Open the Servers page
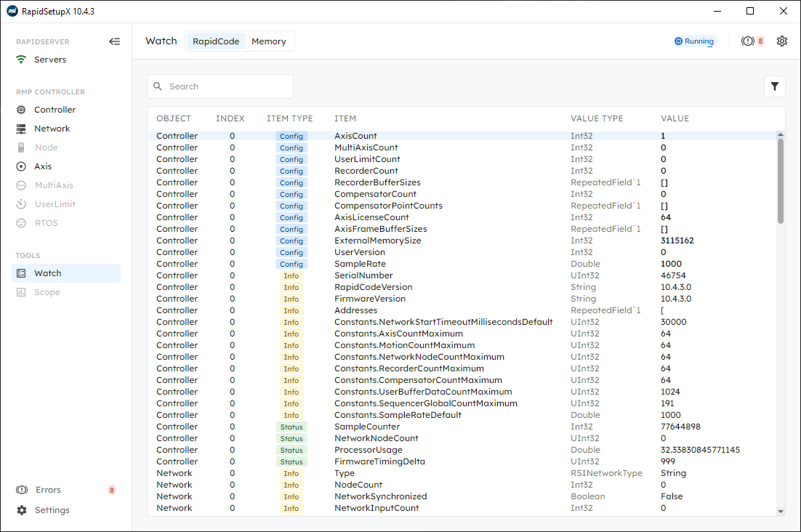801x532 pixels. (x=50, y=59)
